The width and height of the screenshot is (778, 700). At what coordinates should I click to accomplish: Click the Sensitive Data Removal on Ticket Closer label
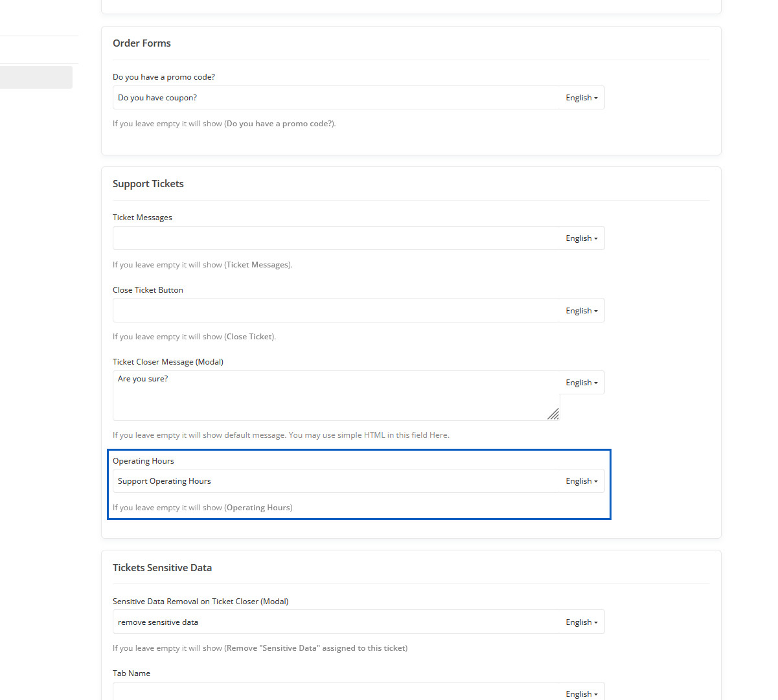[x=200, y=602]
